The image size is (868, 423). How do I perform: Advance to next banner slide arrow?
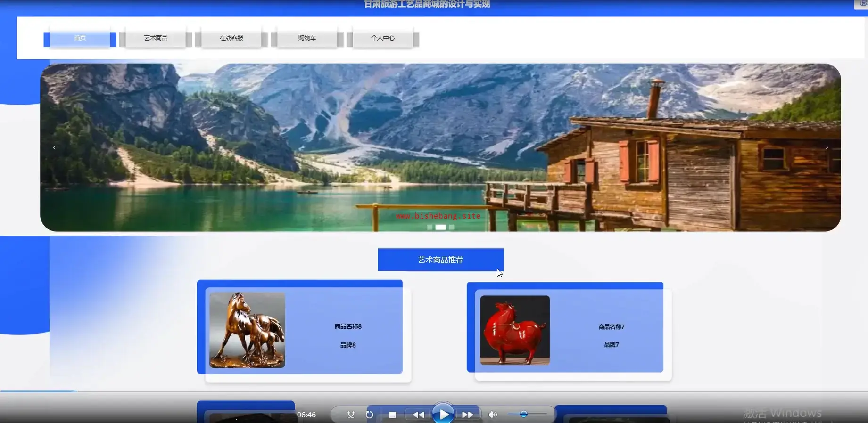(826, 147)
